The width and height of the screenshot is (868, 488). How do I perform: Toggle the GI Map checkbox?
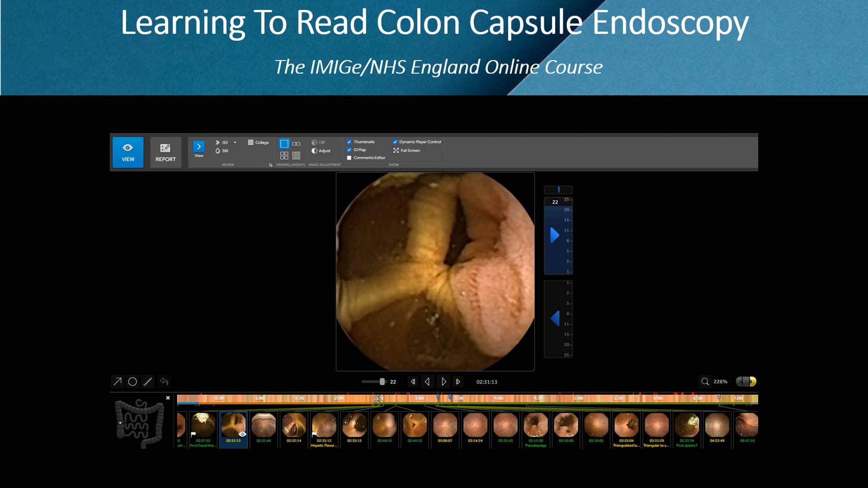click(349, 150)
